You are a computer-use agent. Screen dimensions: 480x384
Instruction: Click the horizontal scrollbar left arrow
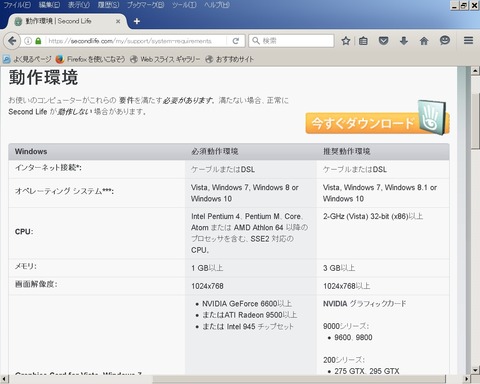pos(4,379)
